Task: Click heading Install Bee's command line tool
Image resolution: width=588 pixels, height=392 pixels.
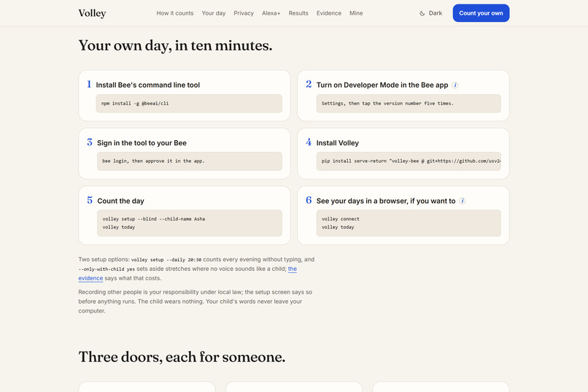Action: pos(148,85)
